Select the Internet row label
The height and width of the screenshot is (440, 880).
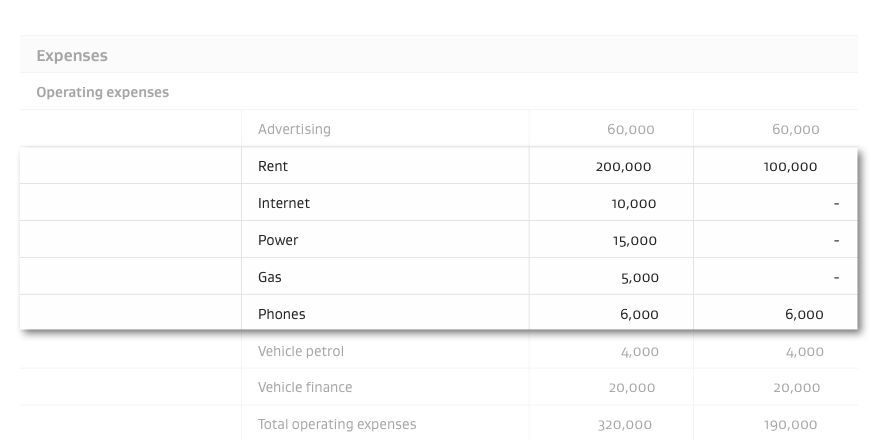pyautogui.click(x=283, y=203)
